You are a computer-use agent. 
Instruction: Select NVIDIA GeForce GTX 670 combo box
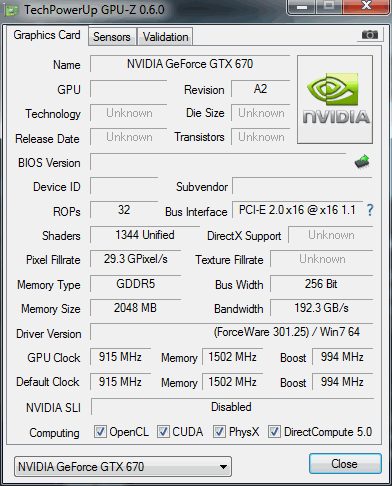(123, 467)
